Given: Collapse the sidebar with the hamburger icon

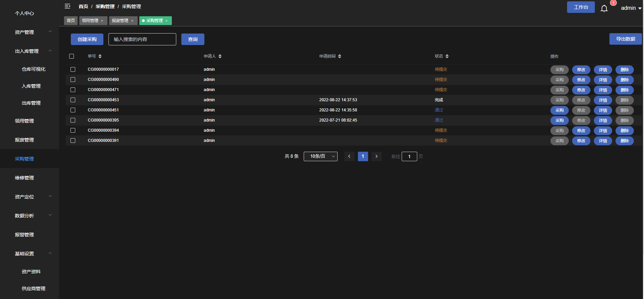Looking at the screenshot, I should pyautogui.click(x=67, y=6).
